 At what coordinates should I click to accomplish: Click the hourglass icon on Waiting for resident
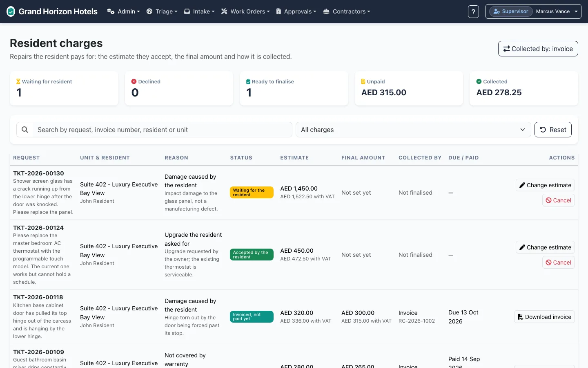point(18,82)
